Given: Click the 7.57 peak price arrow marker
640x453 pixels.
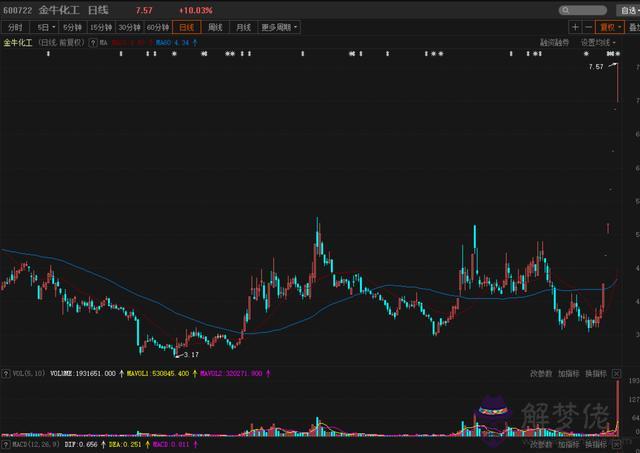Looking at the screenshot, I should [612, 66].
